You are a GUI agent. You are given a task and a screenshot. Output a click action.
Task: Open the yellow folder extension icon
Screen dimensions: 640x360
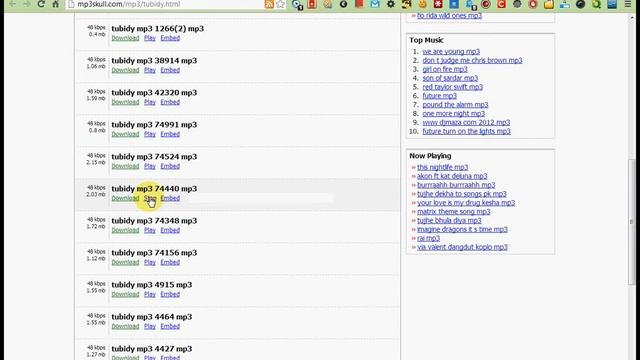point(549,4)
